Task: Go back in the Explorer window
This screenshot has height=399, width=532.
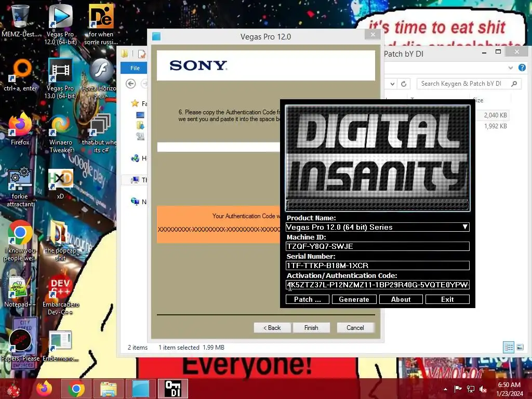Action: (x=130, y=84)
